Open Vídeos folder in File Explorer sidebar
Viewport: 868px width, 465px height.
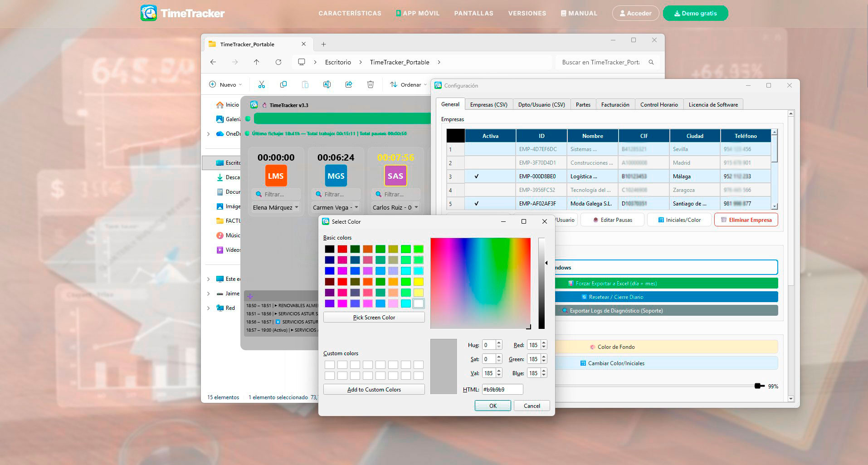pos(228,250)
